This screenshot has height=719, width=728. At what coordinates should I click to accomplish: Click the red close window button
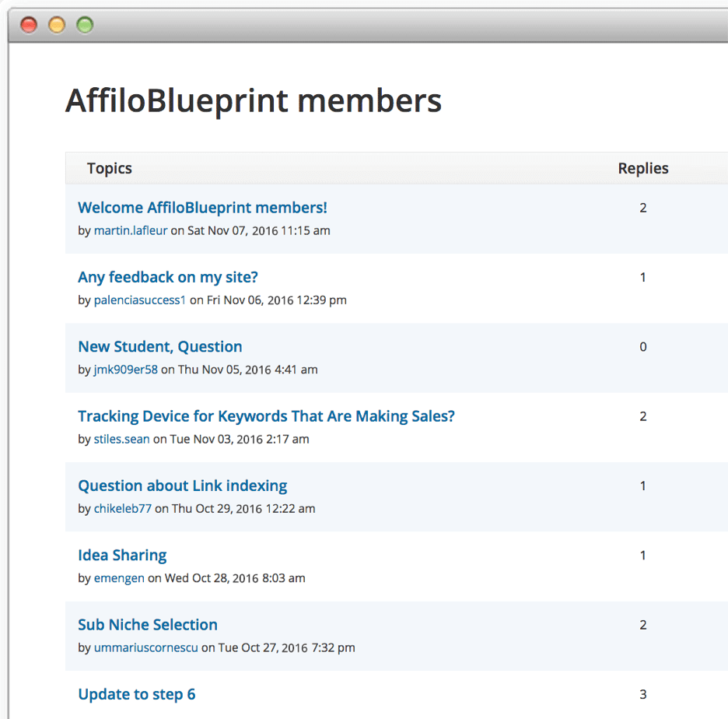tap(29, 25)
